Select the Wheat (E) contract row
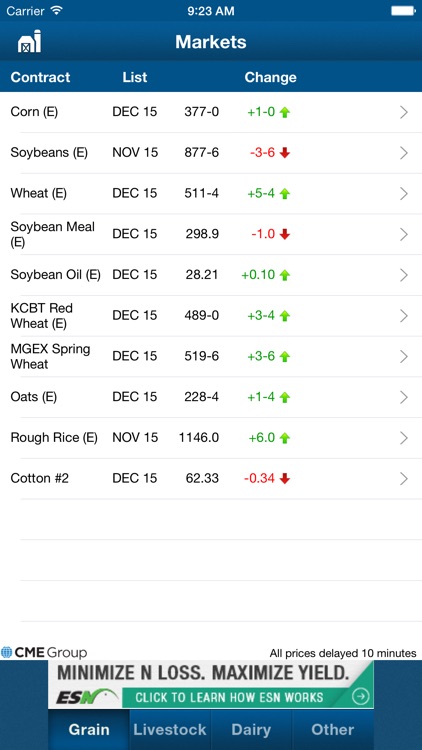The height and width of the screenshot is (750, 422). 211,194
